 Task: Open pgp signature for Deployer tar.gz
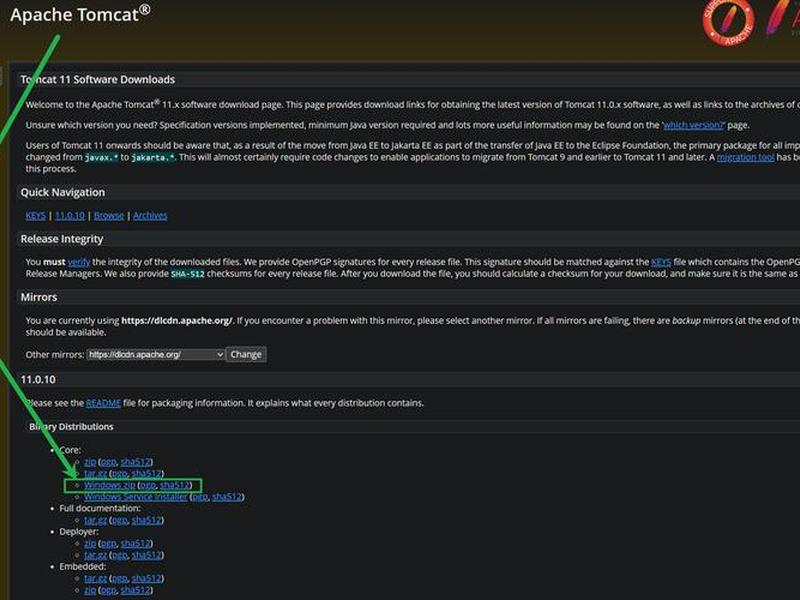click(x=119, y=555)
